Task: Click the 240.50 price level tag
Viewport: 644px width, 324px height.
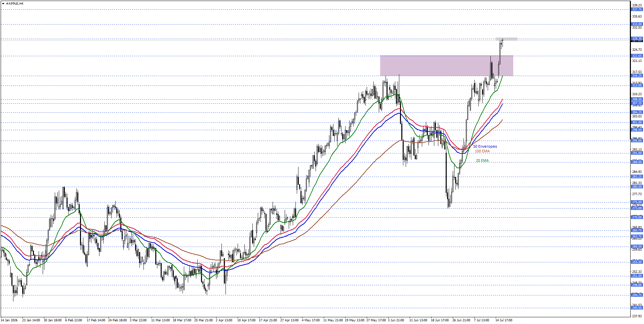Action: (637, 308)
